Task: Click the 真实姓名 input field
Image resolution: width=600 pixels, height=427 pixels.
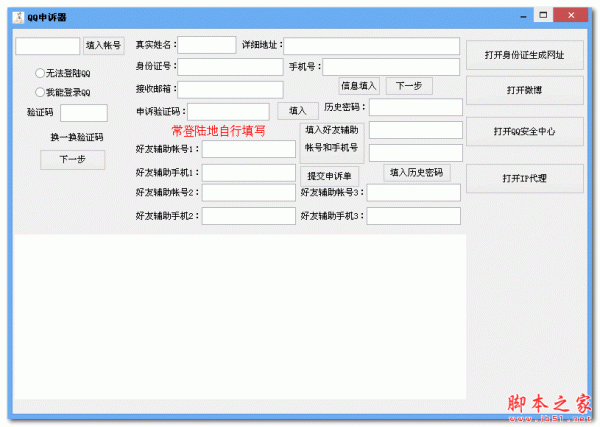Action: 207,45
